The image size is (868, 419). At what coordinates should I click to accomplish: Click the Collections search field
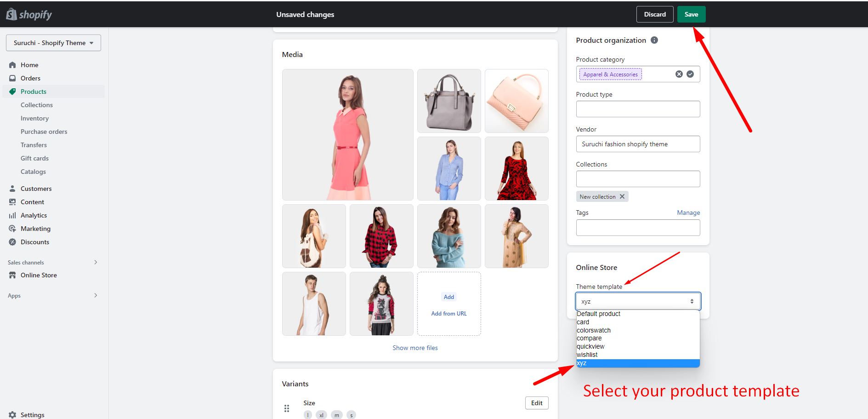[638, 179]
